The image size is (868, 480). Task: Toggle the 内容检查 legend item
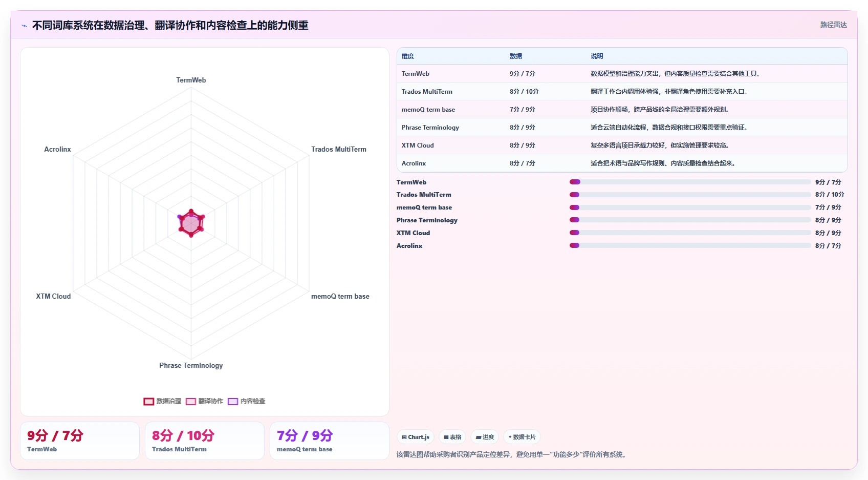(x=246, y=401)
